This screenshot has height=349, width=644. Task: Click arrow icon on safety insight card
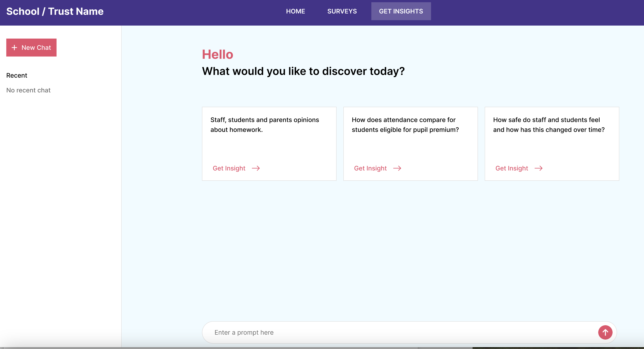coord(539,168)
